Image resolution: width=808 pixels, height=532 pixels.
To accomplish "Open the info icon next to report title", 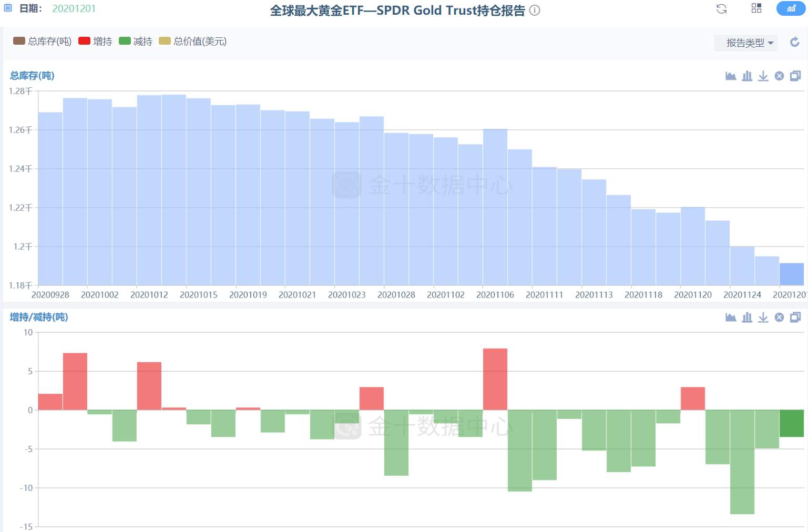I will pos(535,10).
